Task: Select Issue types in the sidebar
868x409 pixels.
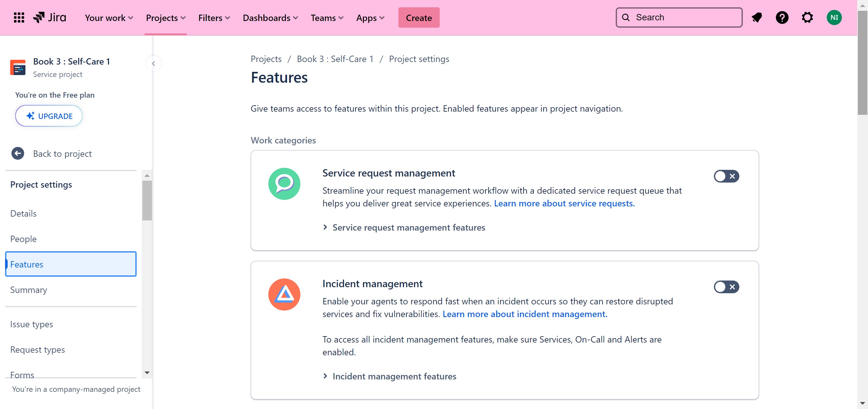Action: coord(32,324)
